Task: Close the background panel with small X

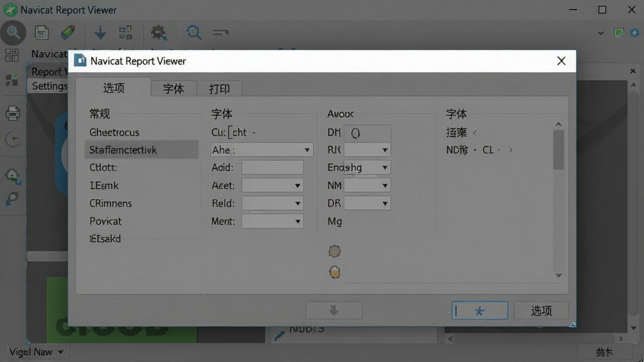Action: point(633,71)
